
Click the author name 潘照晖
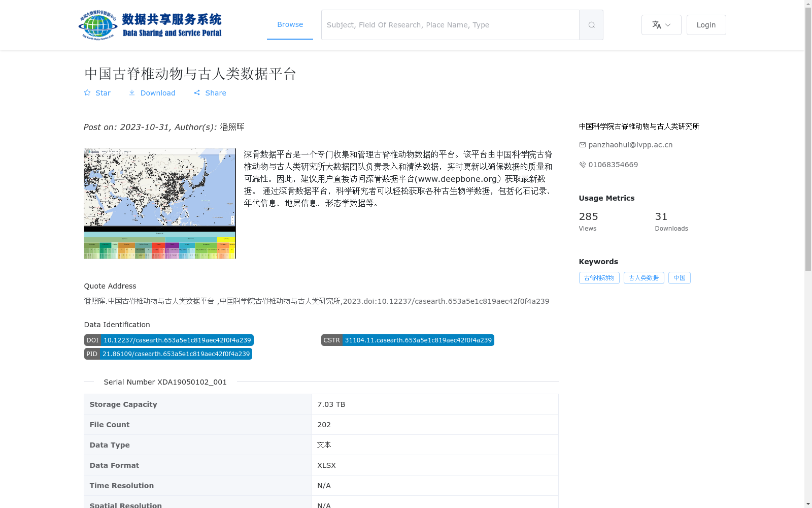pos(232,127)
